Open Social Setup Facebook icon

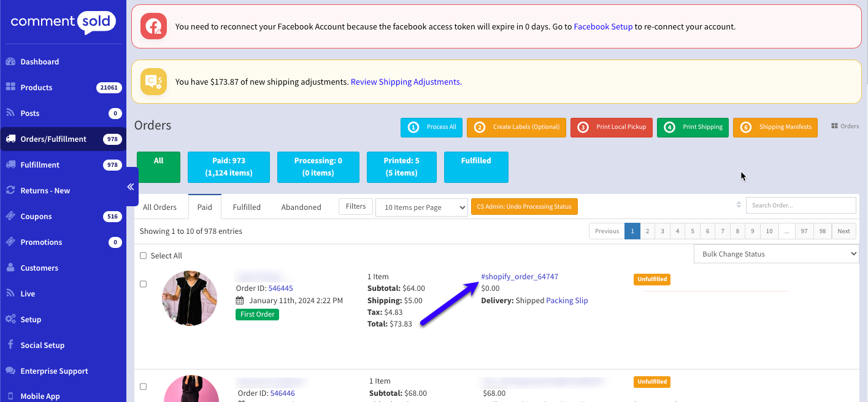pyautogui.click(x=10, y=345)
